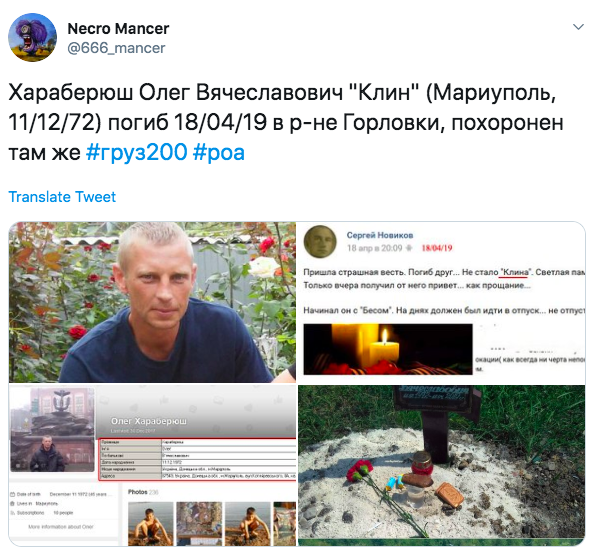Click the Necro Mancer display name

click(x=118, y=28)
